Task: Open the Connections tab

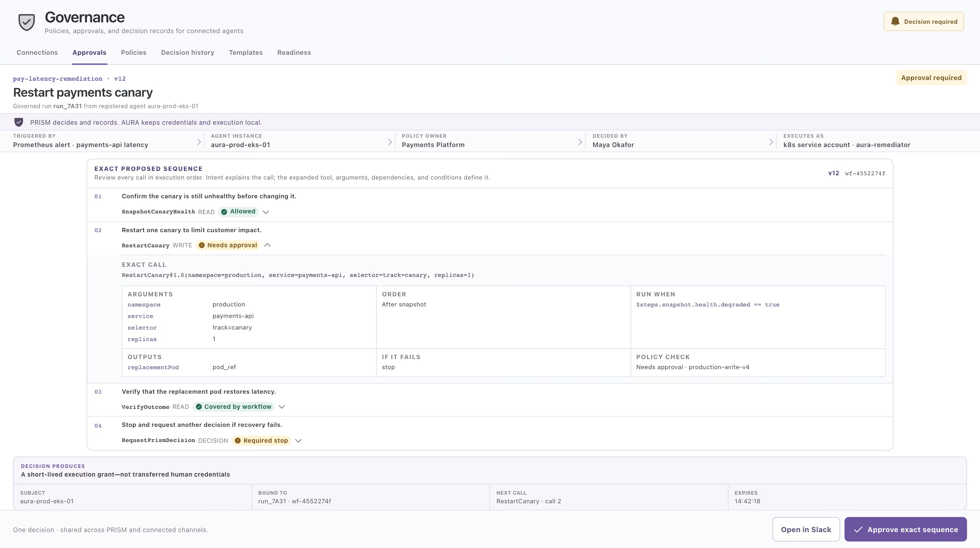Action: click(37, 53)
